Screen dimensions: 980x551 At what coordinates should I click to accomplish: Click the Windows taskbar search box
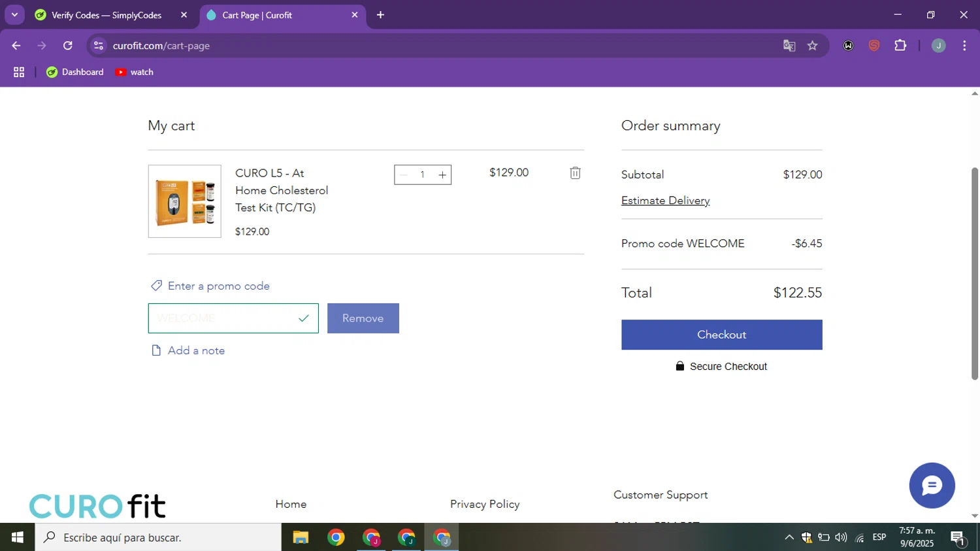pos(158,537)
